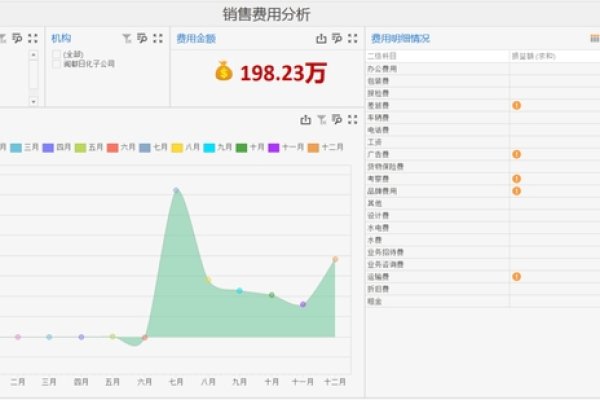Select the 水电费 row in the detail table
Screen dimensions: 600x400
[483, 228]
